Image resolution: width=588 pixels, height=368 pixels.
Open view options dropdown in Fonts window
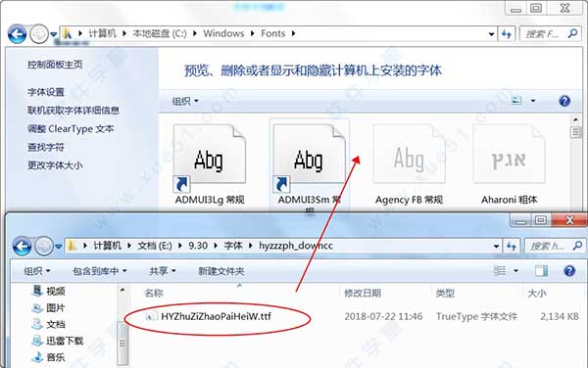tap(533, 101)
